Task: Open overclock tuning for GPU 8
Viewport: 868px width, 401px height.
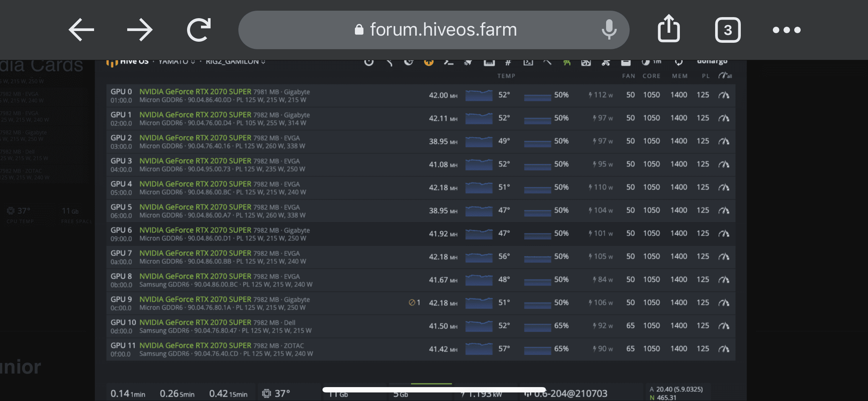Action: (x=724, y=279)
